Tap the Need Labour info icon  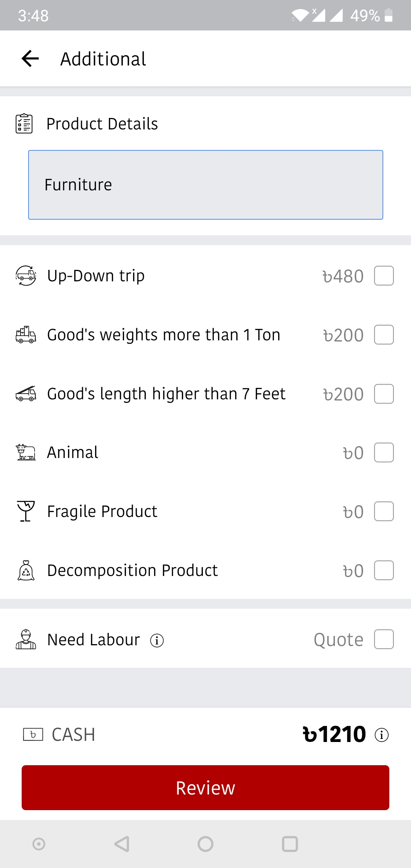point(157,640)
